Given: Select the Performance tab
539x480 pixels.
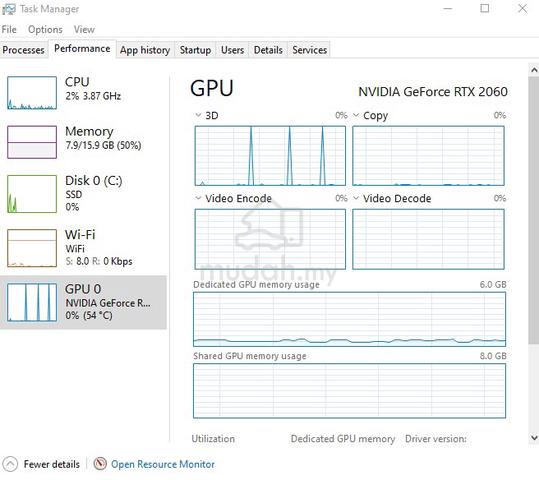Looking at the screenshot, I should 82,49.
